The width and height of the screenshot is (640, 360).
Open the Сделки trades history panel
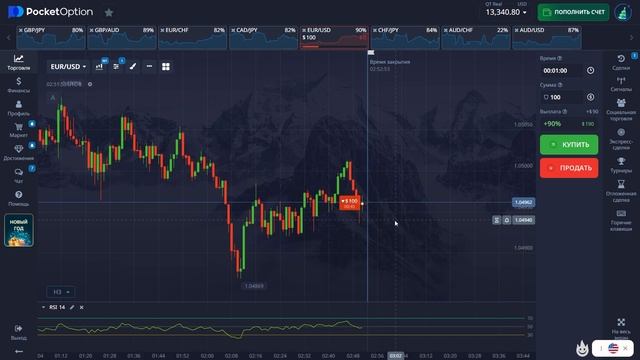coord(621,62)
